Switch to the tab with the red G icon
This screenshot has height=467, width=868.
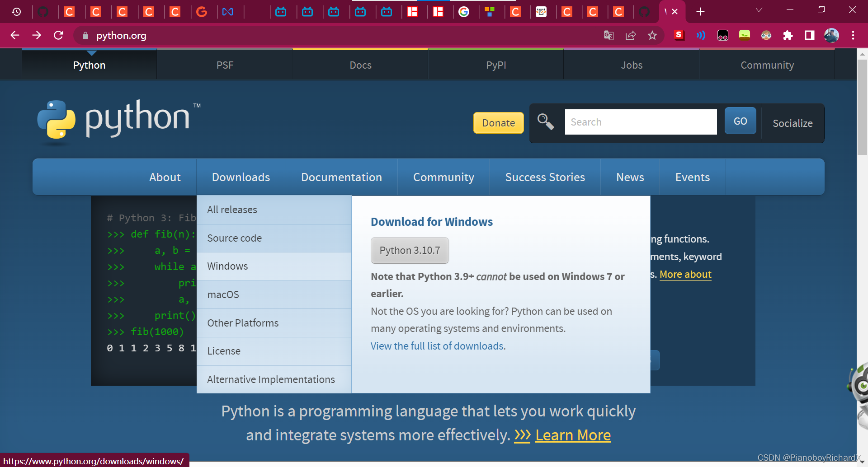click(x=202, y=12)
